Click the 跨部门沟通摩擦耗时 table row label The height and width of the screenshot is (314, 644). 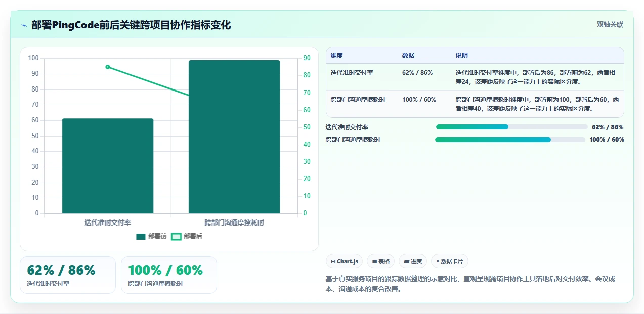tap(358, 100)
